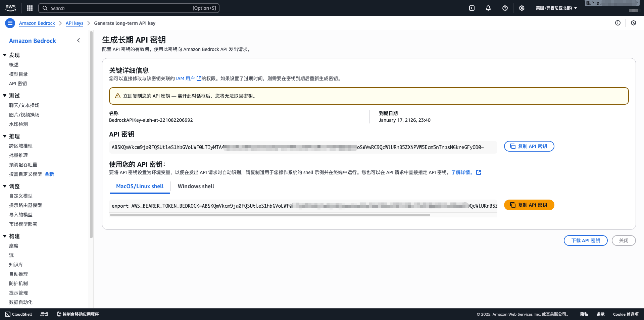Open the settings gear icon

pyautogui.click(x=522, y=8)
